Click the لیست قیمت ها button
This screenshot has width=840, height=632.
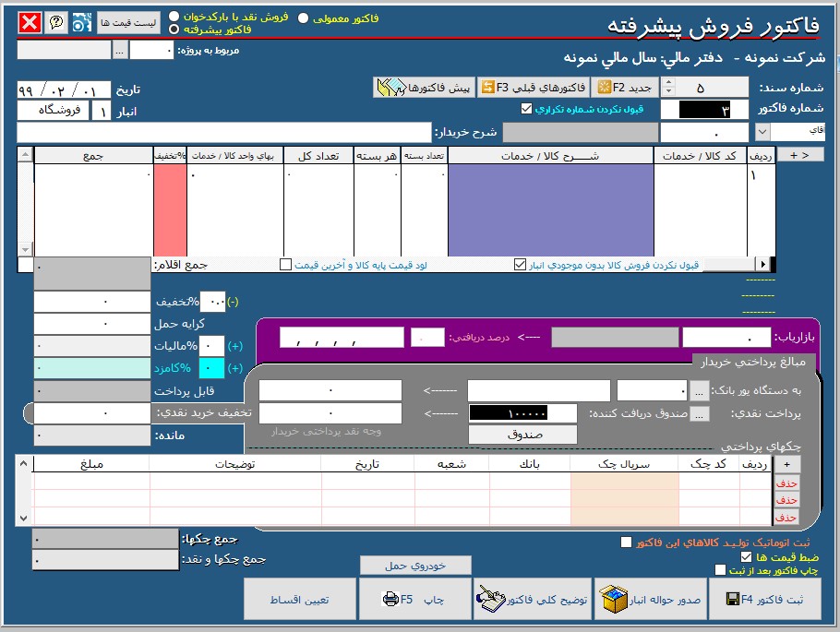[128, 21]
